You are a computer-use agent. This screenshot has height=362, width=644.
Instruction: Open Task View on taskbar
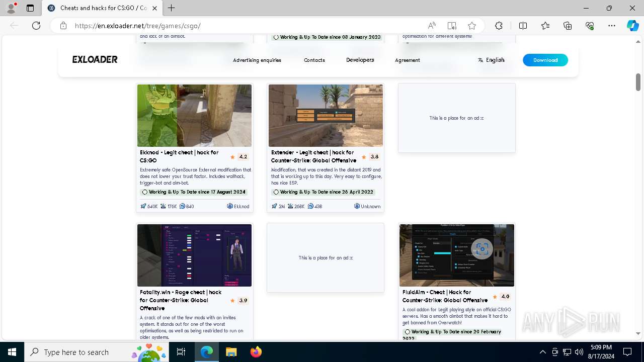point(181,352)
